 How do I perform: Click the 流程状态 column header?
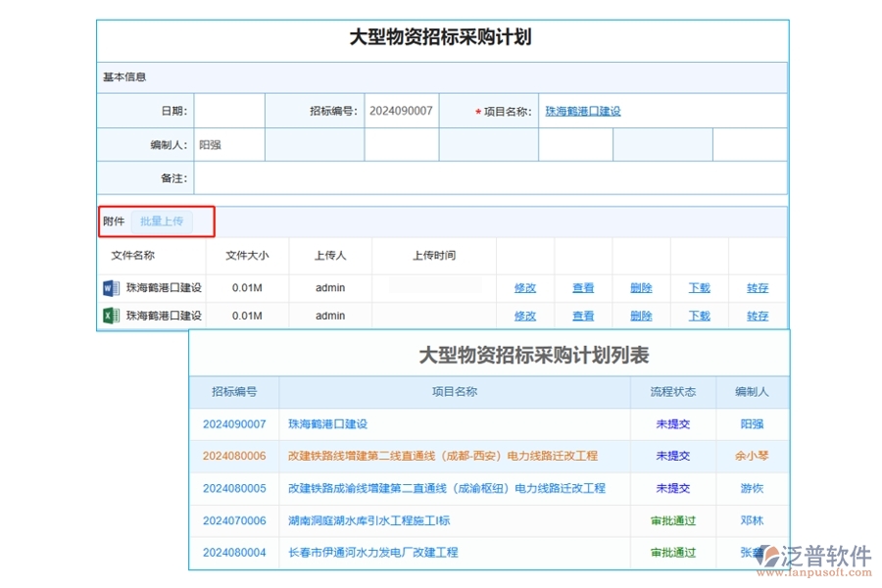pyautogui.click(x=672, y=391)
